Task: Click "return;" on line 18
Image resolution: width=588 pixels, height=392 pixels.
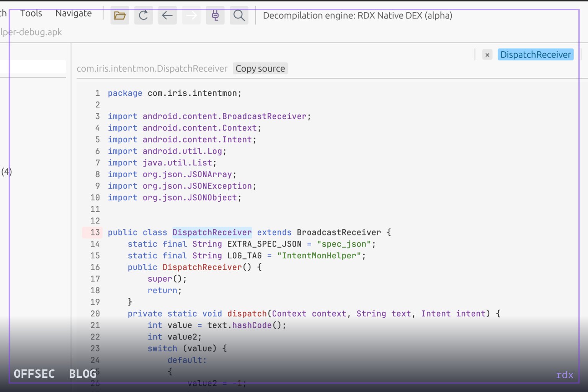Action: (165, 291)
